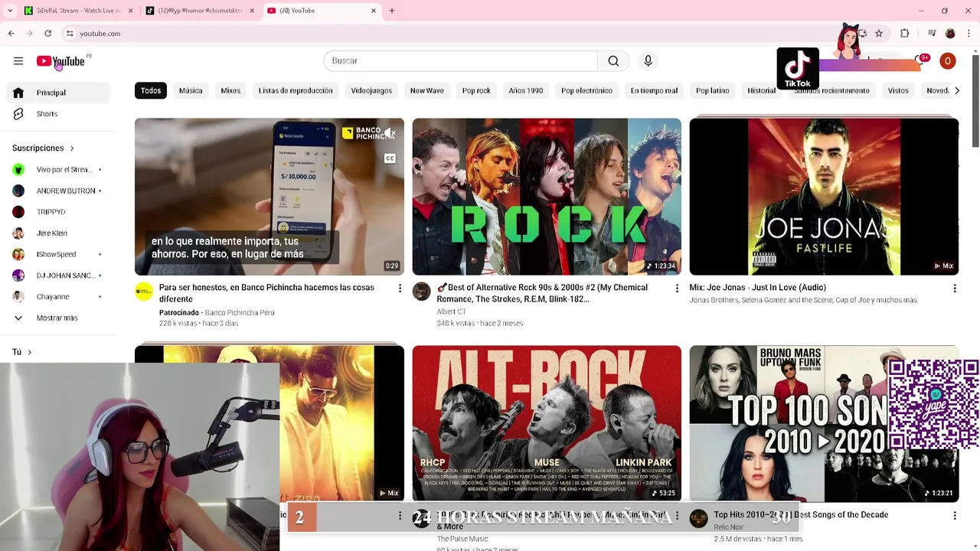Click the search magnifier button
This screenshot has height=551, width=980.
[613, 61]
